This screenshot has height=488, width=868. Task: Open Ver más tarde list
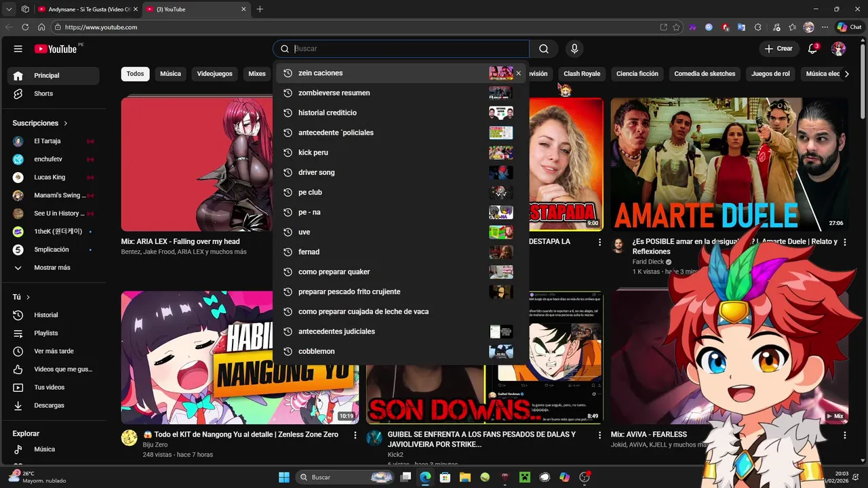click(53, 351)
